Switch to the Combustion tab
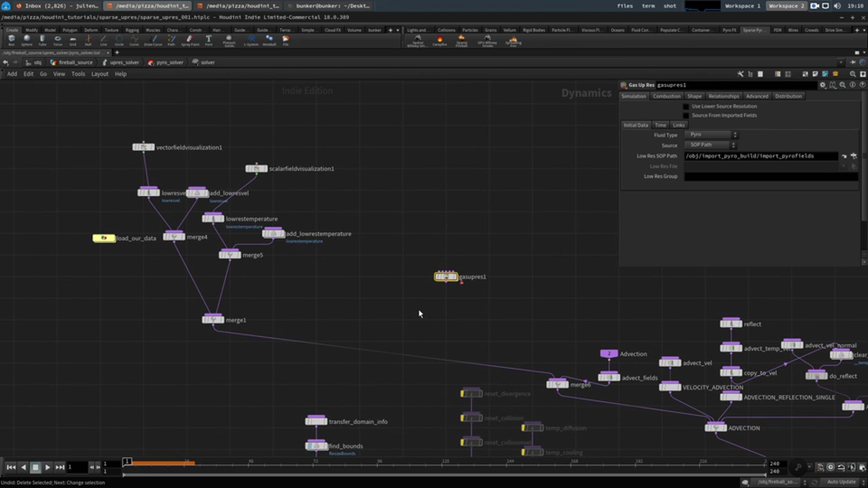This screenshot has height=488, width=868. (x=667, y=96)
